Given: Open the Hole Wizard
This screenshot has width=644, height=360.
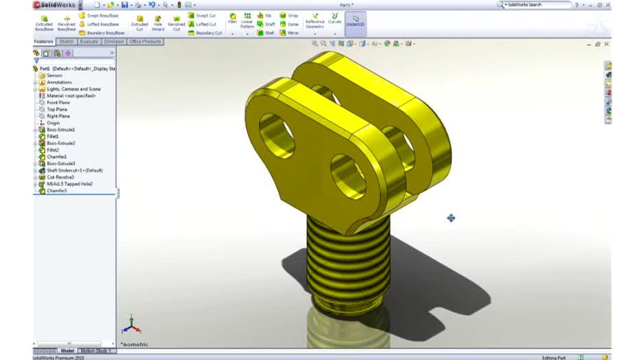Looking at the screenshot, I should coord(158,23).
